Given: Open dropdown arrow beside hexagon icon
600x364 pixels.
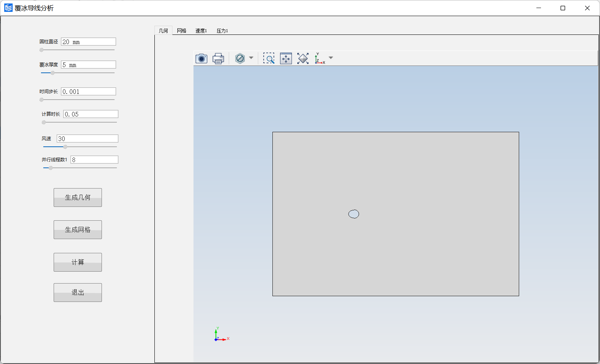Looking at the screenshot, I should [251, 58].
